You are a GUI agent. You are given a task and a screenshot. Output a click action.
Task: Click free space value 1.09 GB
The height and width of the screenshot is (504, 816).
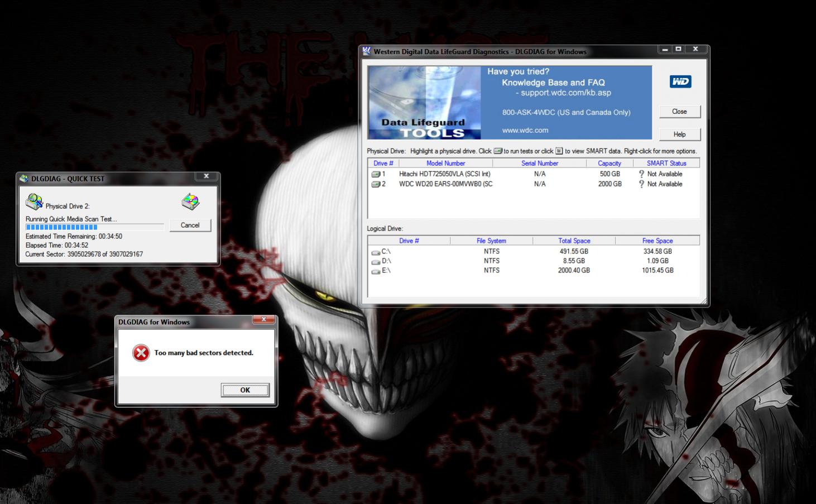pyautogui.click(x=657, y=261)
